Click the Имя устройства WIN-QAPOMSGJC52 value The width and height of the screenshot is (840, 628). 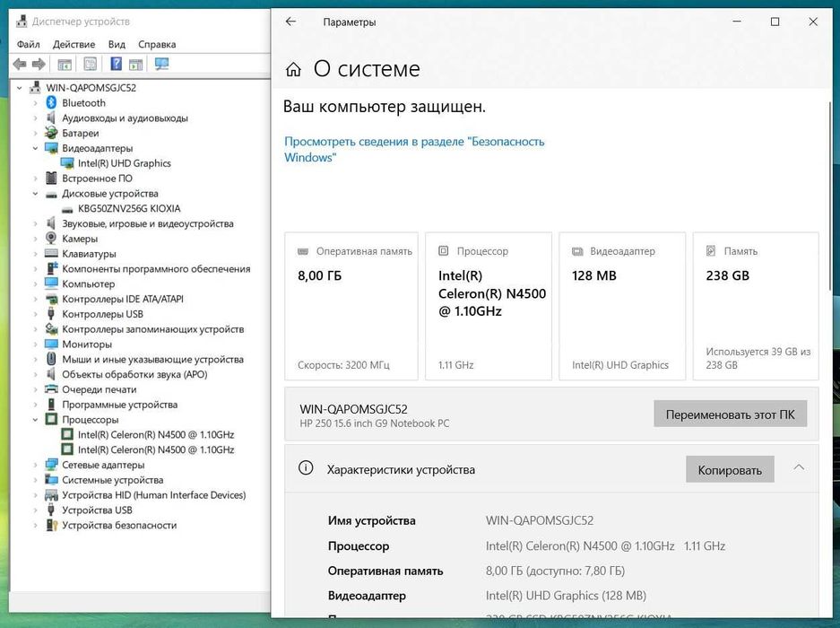[540, 520]
